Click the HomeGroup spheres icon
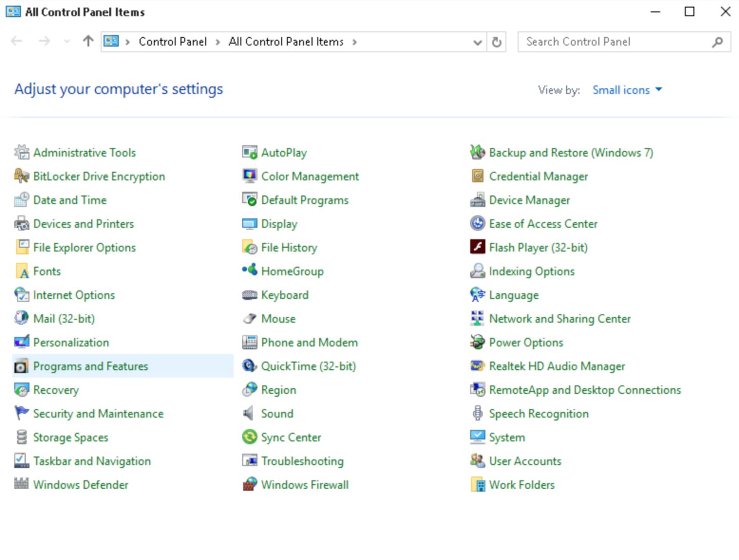The image size is (739, 560). click(x=249, y=270)
